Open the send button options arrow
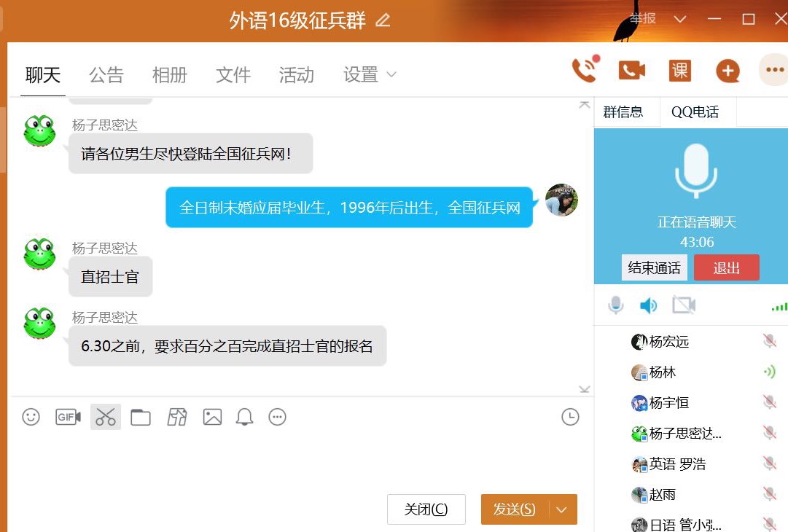788x532 pixels. (x=561, y=509)
